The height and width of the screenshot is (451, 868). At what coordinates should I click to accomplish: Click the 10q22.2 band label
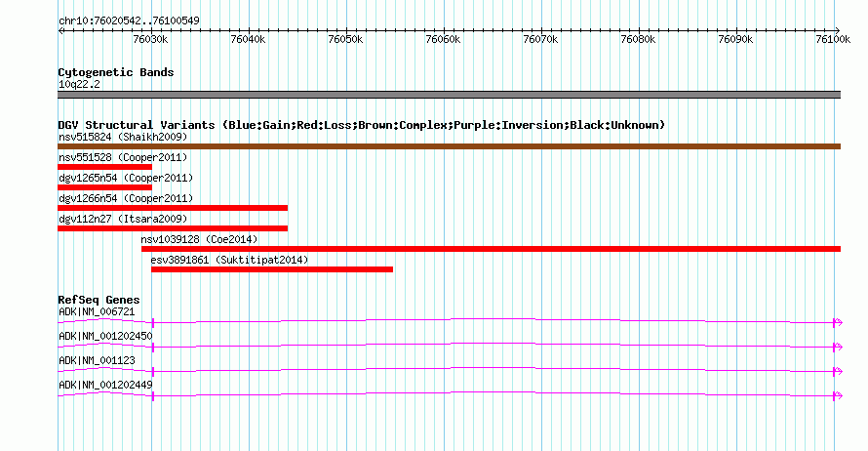[x=79, y=84]
